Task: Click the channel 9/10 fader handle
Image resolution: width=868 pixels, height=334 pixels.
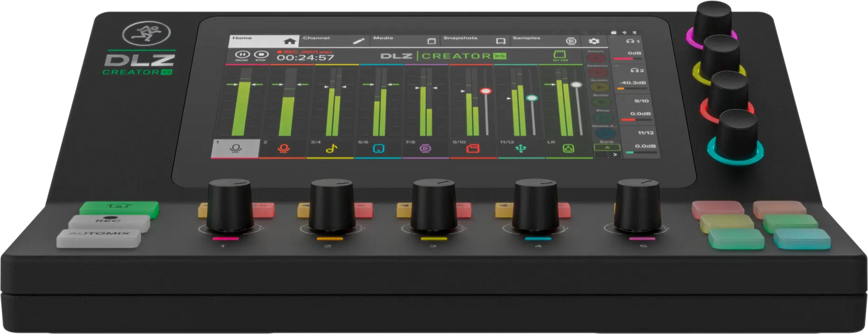Action: tap(485, 91)
